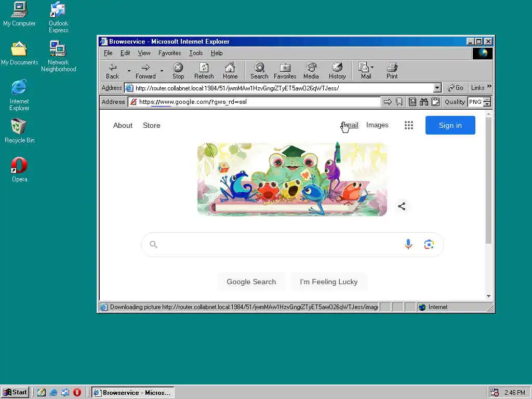Expand the IE address bar dropdown
The width and height of the screenshot is (532, 399).
coord(437,88)
